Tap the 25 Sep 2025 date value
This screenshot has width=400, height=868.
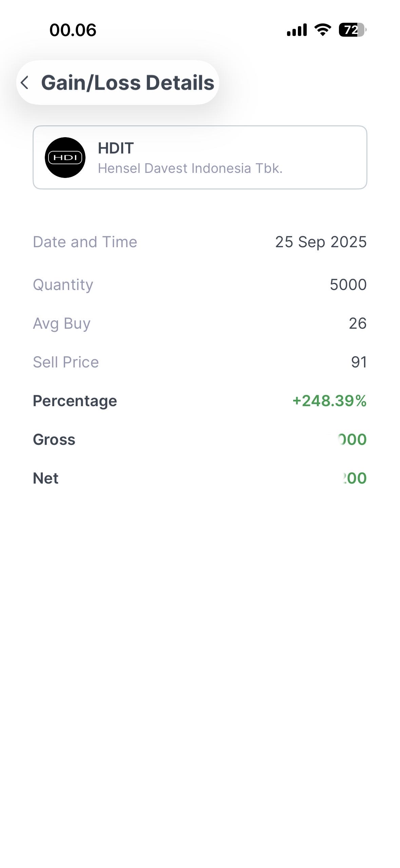coord(321,242)
